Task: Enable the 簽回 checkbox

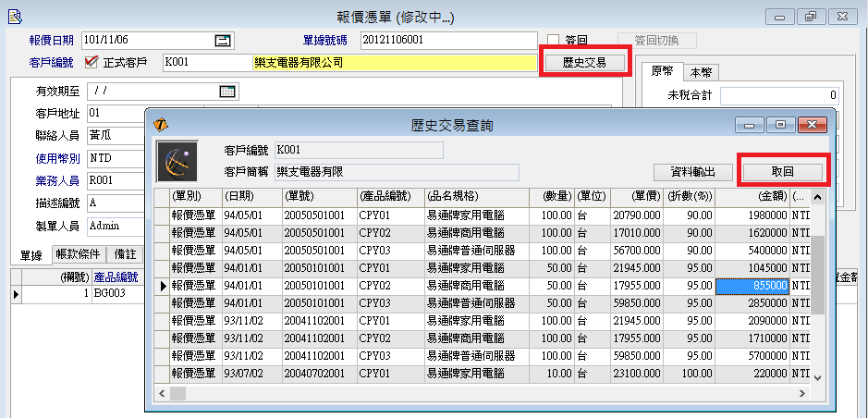Action: (x=554, y=40)
